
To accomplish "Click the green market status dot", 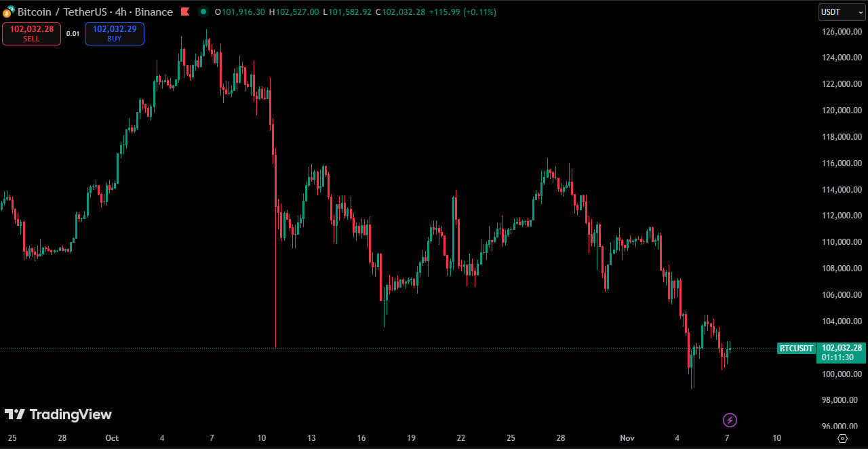I will [x=203, y=12].
